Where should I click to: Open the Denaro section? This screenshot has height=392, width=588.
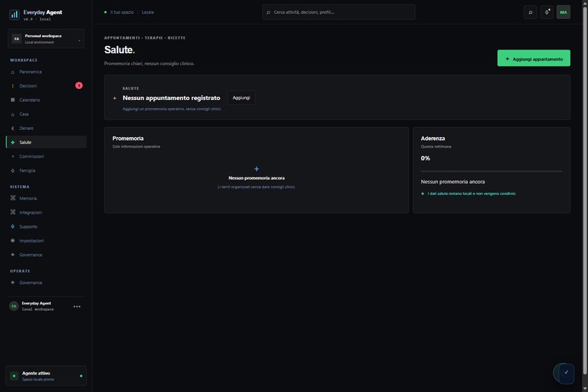pyautogui.click(x=46, y=128)
